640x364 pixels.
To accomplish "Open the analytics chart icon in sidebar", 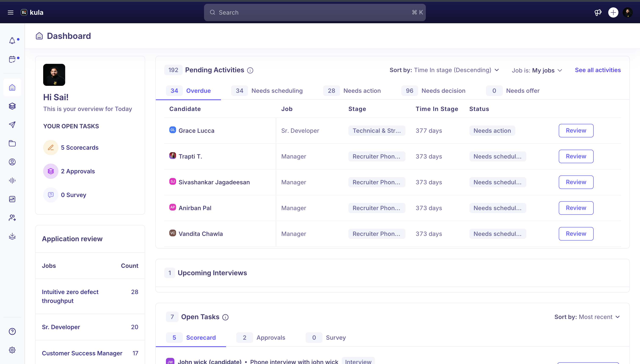I will click(12, 199).
